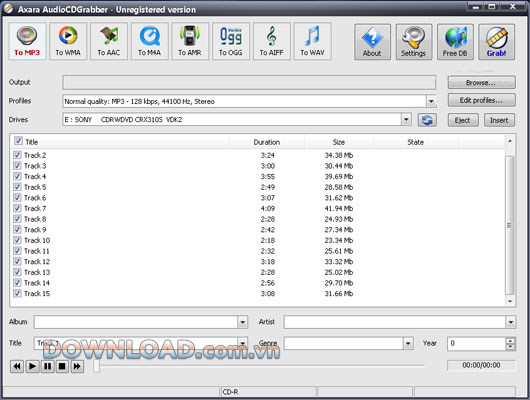Open the Settings icon
The image size is (530, 400).
point(414,42)
